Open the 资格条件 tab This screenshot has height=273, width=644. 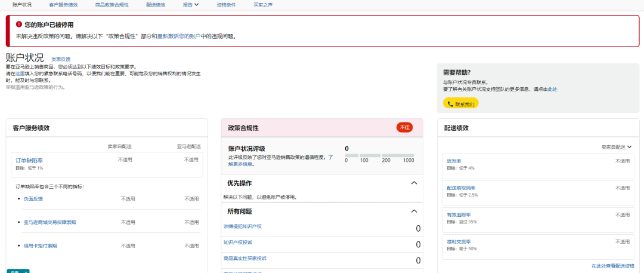click(227, 5)
